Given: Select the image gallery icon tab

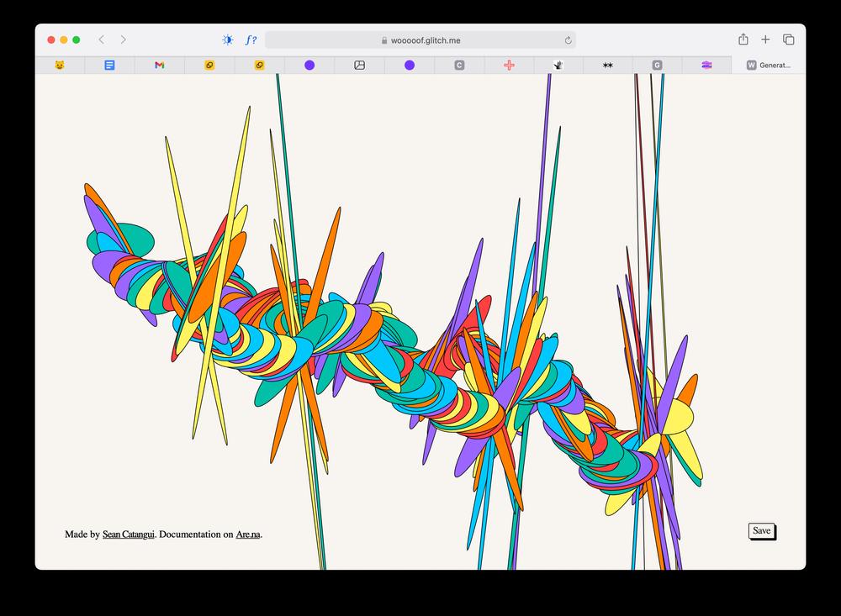Looking at the screenshot, I should (x=359, y=66).
